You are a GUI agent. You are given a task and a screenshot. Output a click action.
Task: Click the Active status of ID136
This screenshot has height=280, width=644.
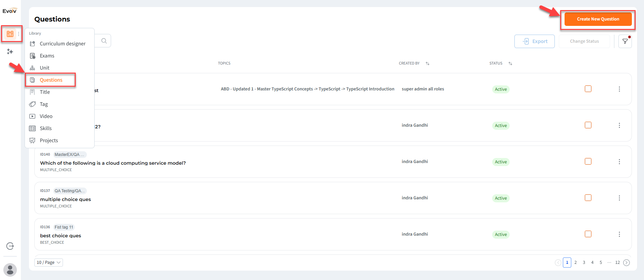(x=501, y=235)
